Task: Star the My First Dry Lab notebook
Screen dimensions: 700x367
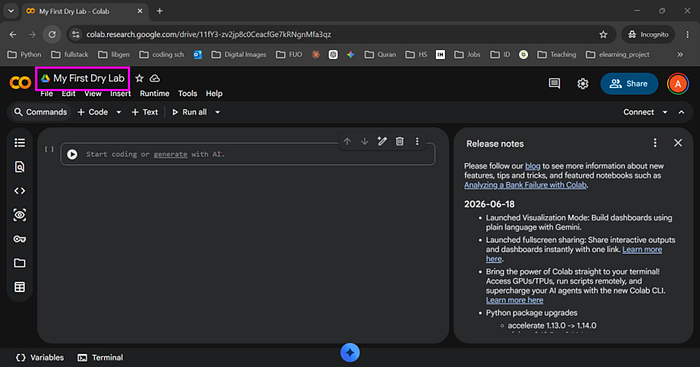Action: (139, 79)
